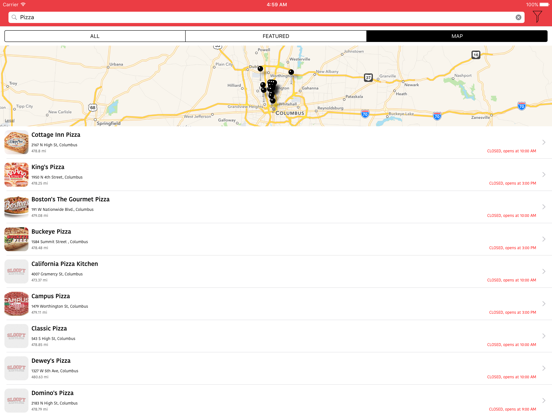
Task: Open Buckeye Pizza thumbnail
Action: point(16,239)
